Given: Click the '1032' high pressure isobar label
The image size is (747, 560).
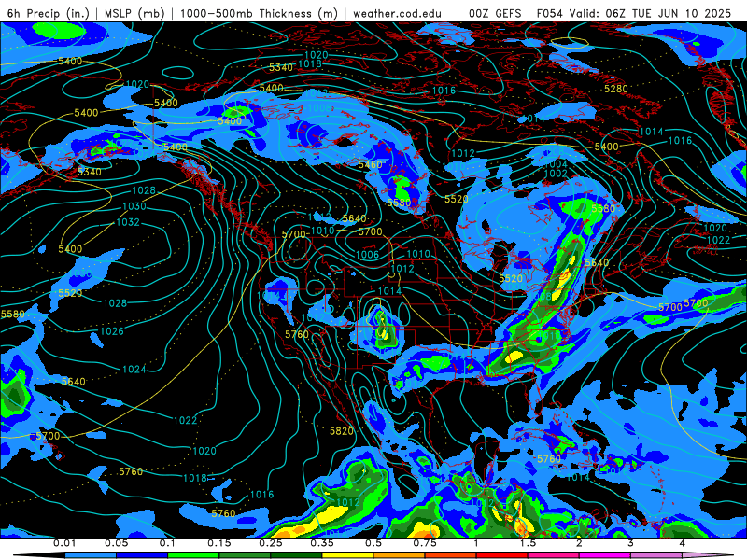Looking at the screenshot, I should (x=128, y=222).
